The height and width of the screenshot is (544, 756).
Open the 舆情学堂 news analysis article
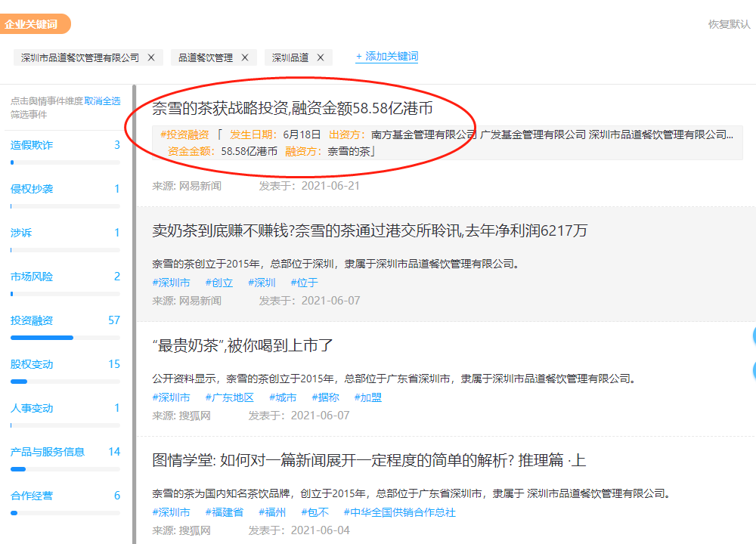click(x=370, y=460)
